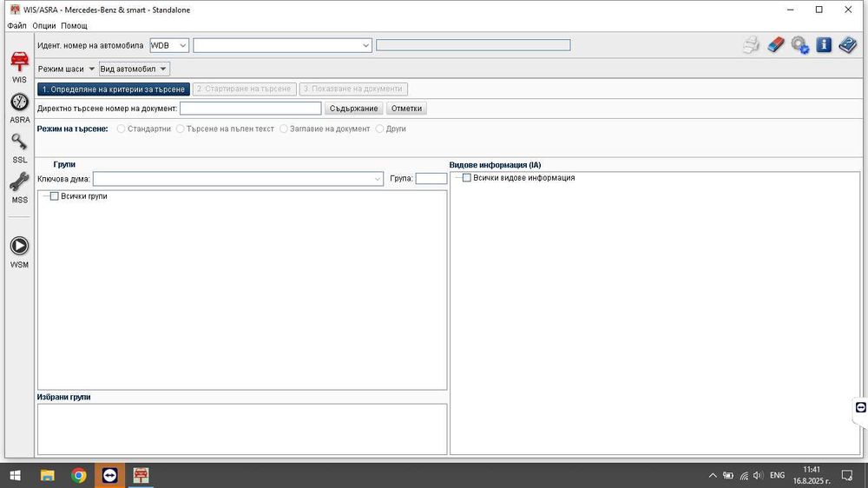Open the SSL module in sidebar

point(19,148)
